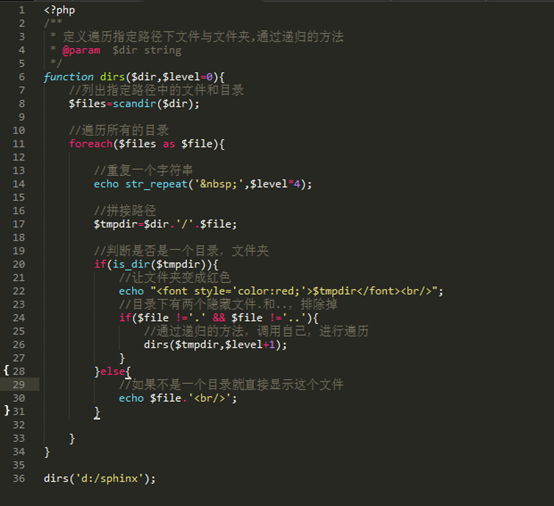This screenshot has width=554, height=506.
Task: Click the '&nbsp;' string literal on line 14
Action: pos(219,184)
